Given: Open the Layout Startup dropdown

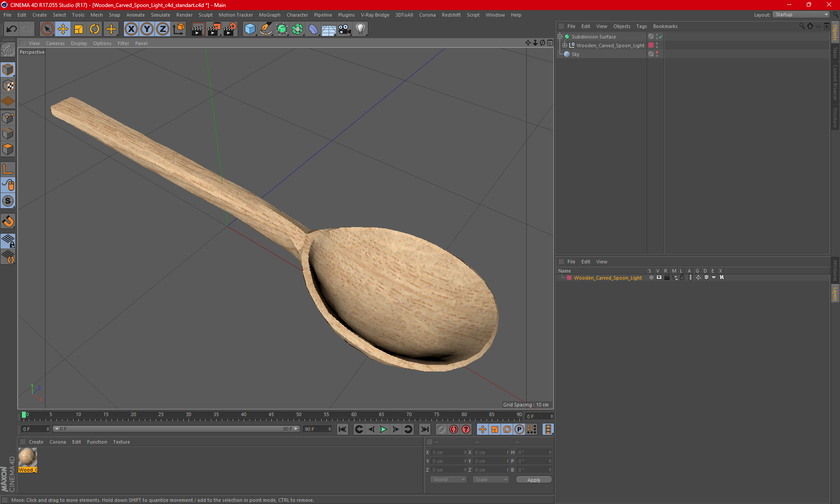Looking at the screenshot, I should (x=801, y=14).
